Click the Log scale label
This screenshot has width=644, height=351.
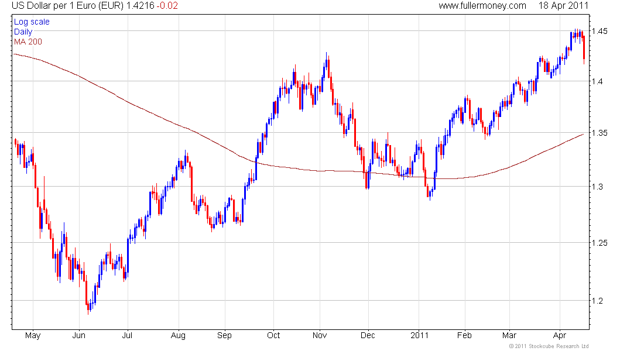click(x=32, y=22)
